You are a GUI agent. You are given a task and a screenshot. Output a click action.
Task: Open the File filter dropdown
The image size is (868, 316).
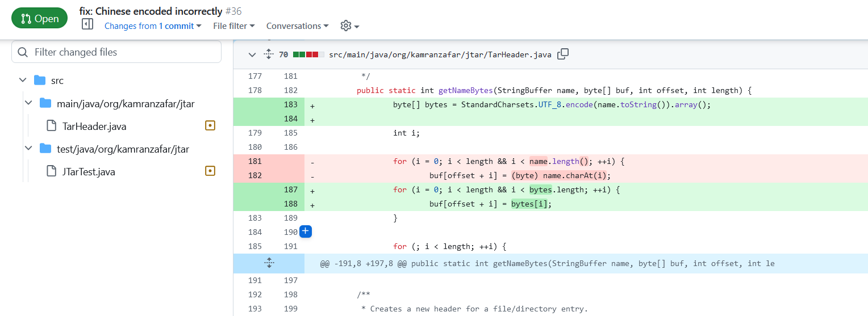(234, 26)
